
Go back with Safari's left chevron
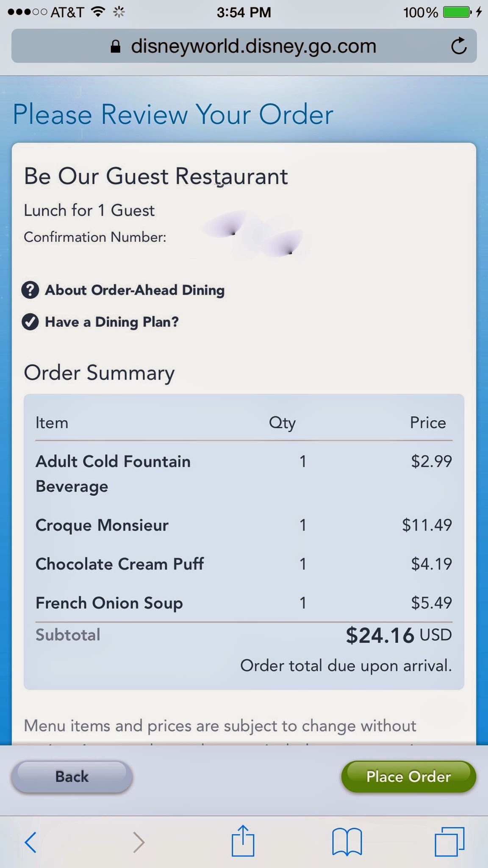point(30,842)
